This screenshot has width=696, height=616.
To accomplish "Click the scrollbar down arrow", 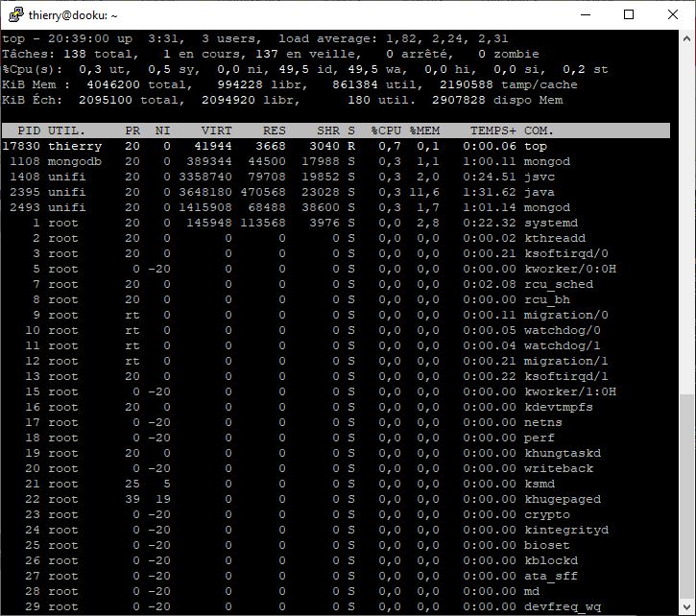I will [686, 607].
